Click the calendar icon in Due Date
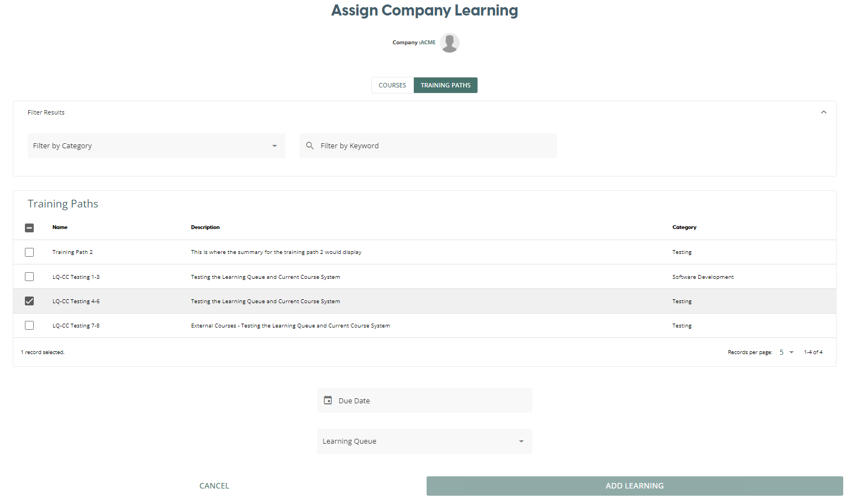867x504 pixels. (328, 400)
